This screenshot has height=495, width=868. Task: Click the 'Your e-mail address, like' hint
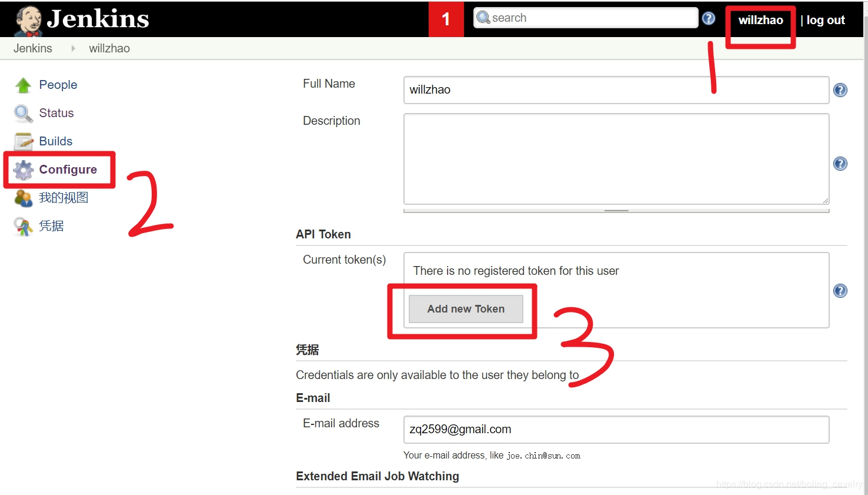point(492,456)
